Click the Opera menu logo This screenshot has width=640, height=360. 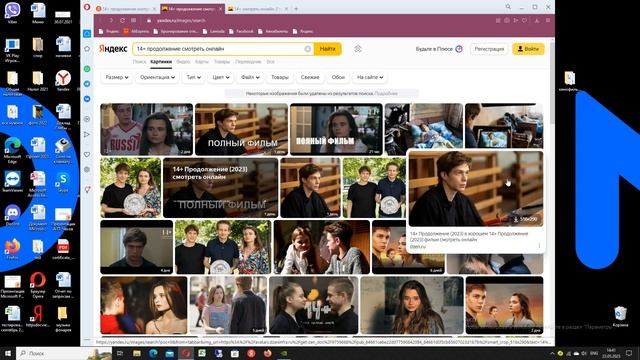(87, 7)
